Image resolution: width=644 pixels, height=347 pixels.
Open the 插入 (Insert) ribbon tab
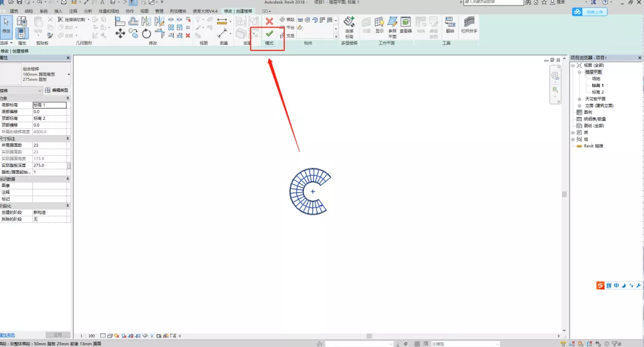(58, 11)
